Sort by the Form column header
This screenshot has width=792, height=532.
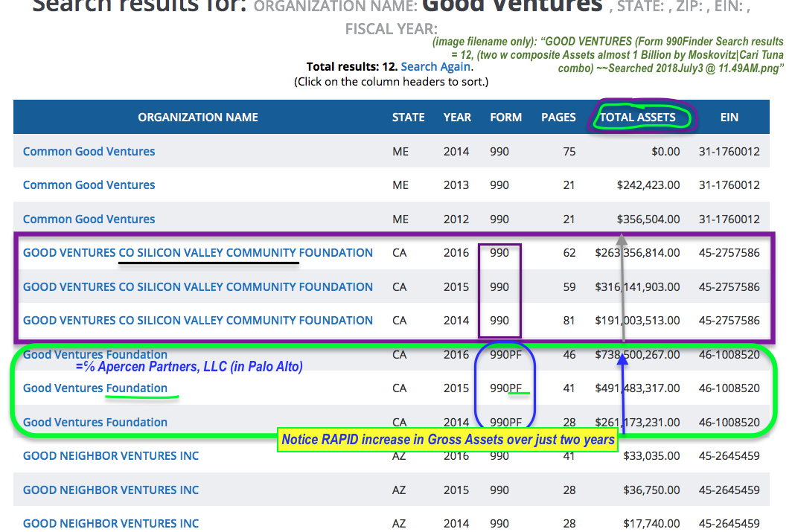point(506,117)
